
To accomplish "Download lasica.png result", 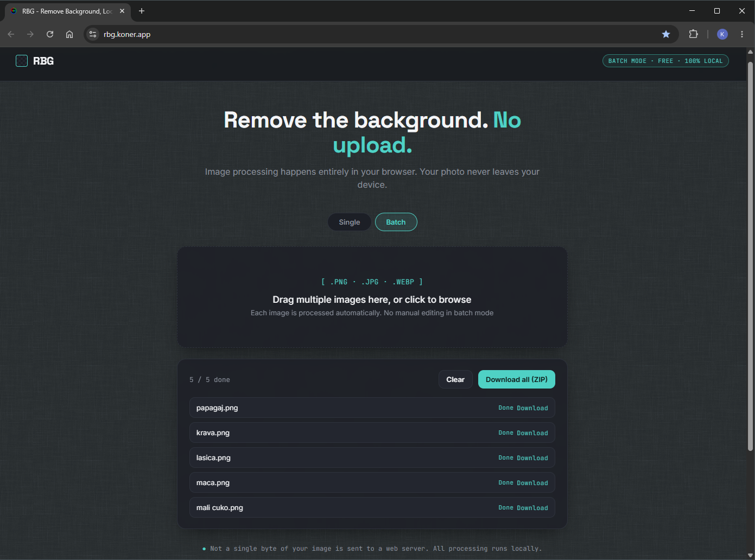I will [532, 458].
